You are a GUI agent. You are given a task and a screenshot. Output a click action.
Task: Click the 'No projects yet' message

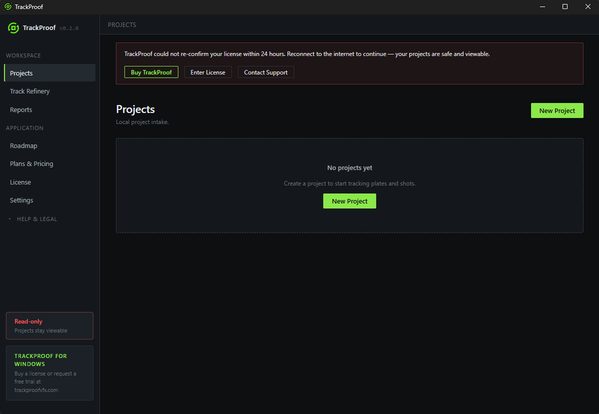coord(350,168)
